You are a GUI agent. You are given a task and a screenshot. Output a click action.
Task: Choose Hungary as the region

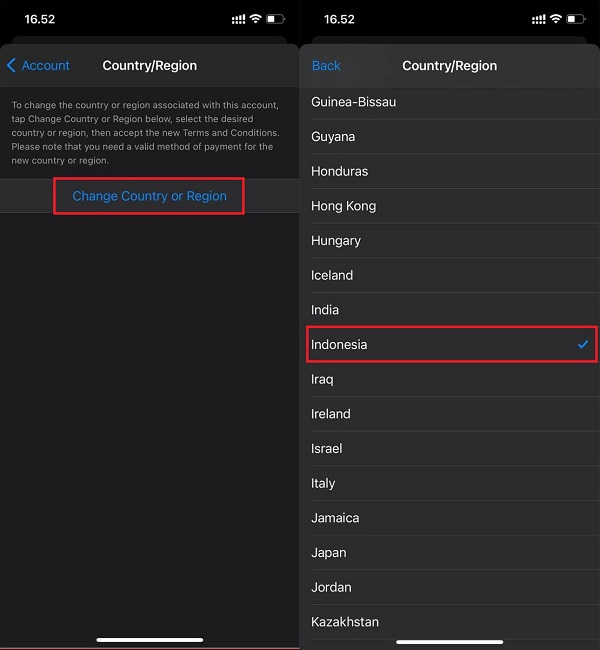click(x=336, y=241)
